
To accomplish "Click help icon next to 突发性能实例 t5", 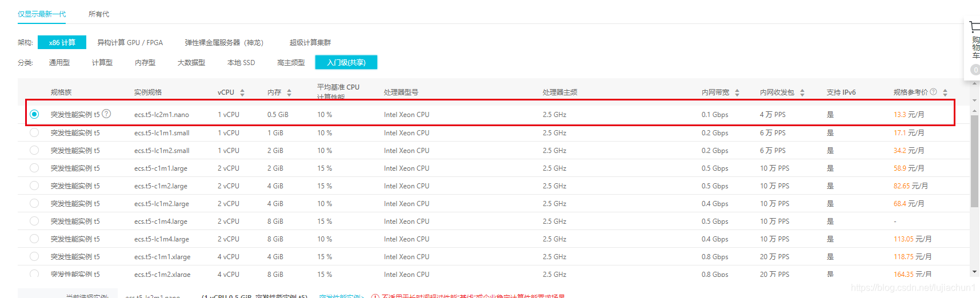I will 106,114.
